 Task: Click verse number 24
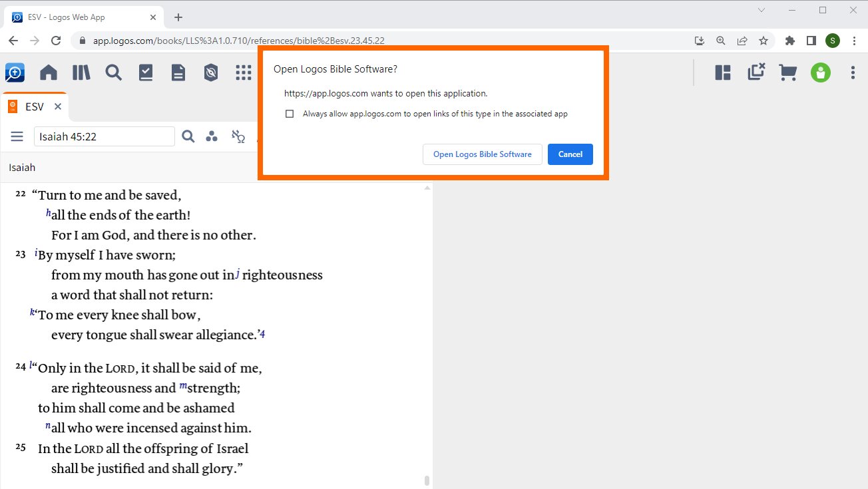[21, 366]
